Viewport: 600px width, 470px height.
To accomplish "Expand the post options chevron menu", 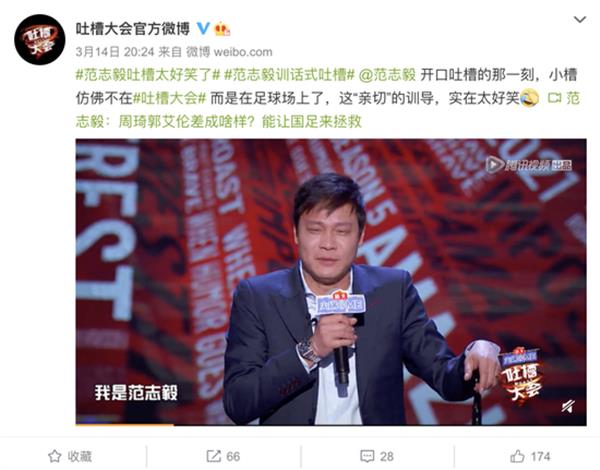I will tap(580, 19).
